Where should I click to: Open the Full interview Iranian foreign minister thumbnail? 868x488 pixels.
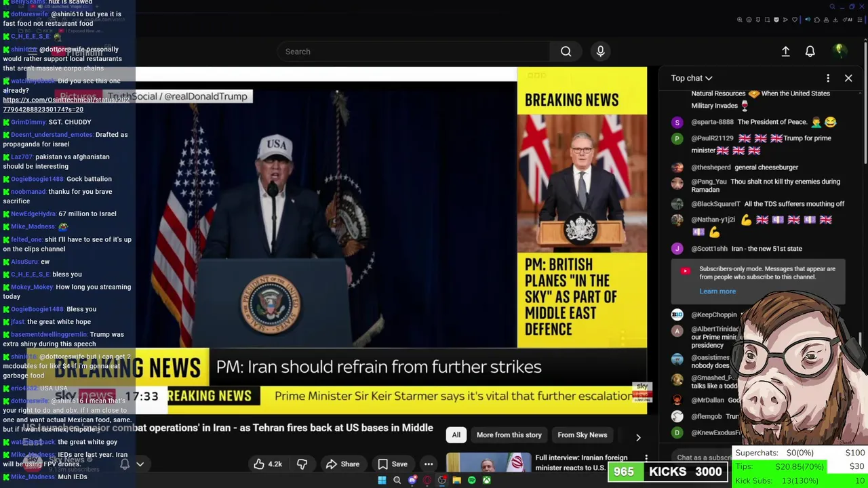click(x=488, y=462)
